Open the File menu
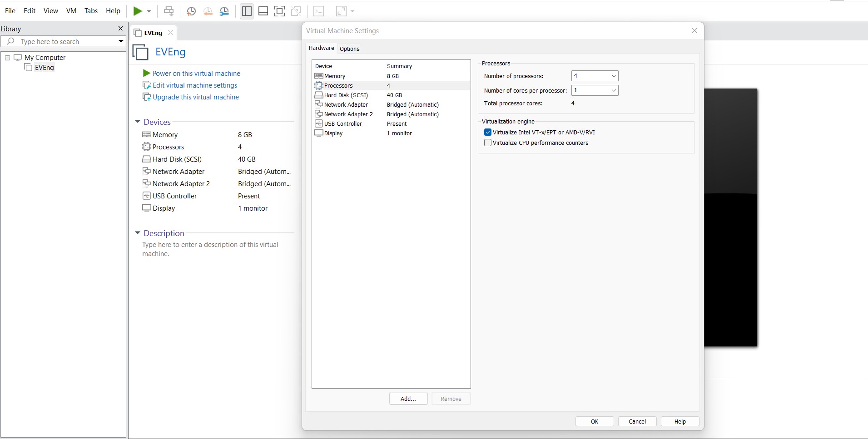868x439 pixels. (10, 11)
